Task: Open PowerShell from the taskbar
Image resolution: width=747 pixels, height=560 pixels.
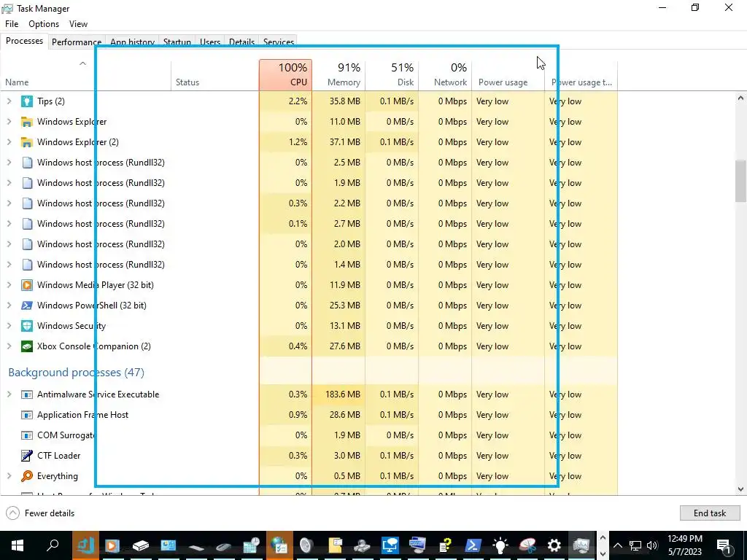Action: [473, 545]
